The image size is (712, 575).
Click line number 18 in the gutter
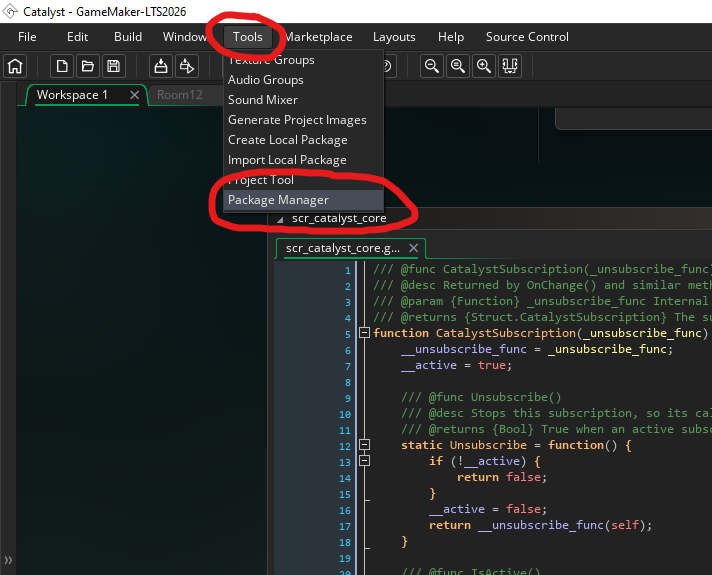pos(345,542)
